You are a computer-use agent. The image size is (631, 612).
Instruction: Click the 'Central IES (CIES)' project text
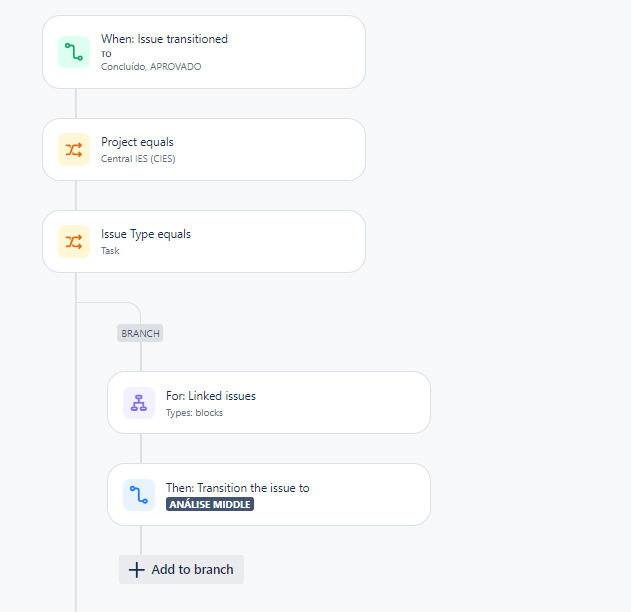coord(138,159)
